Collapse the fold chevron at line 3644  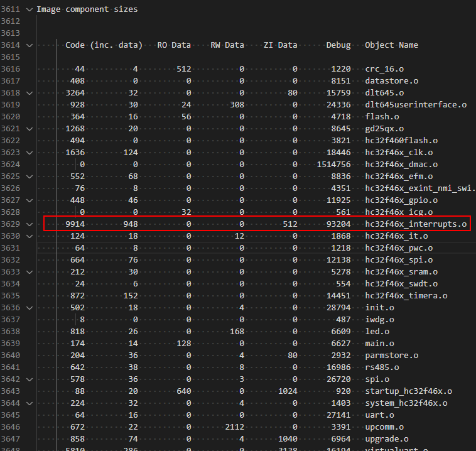[x=30, y=403]
